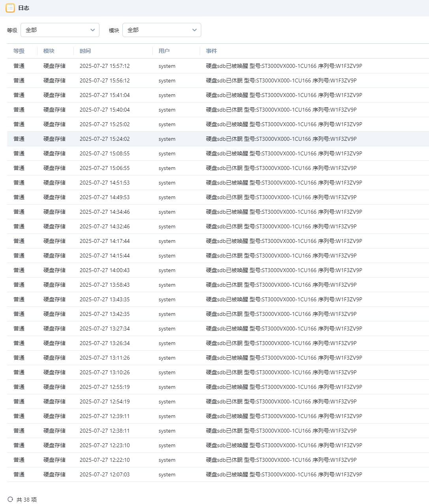Open the 模块 dropdown
The width and height of the screenshot is (429, 504).
162,30
